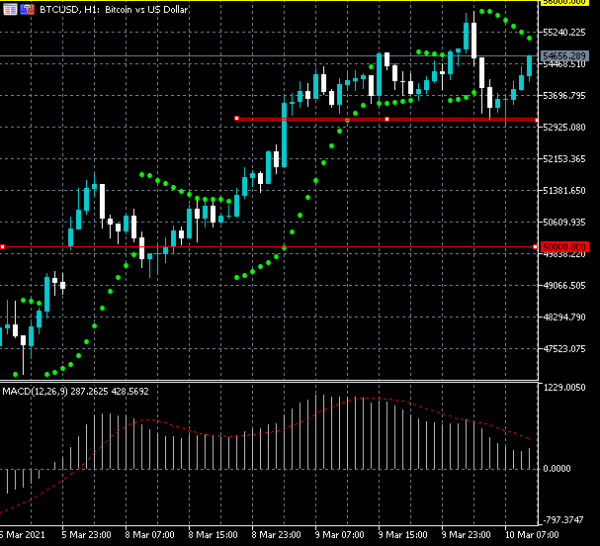600x546 pixels.
Task: Select the right handle of 50000 line
Action: pyautogui.click(x=535, y=247)
